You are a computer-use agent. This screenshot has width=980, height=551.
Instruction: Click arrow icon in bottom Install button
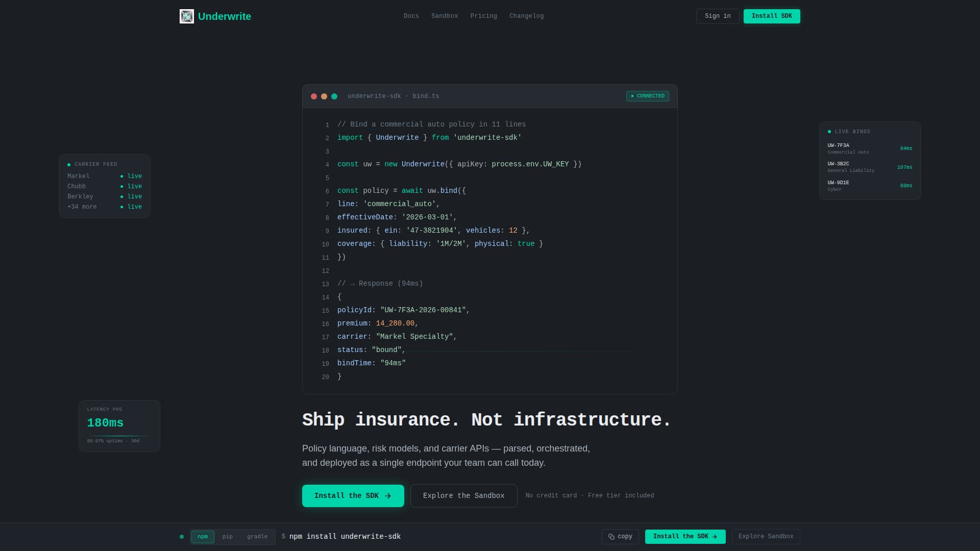click(715, 537)
